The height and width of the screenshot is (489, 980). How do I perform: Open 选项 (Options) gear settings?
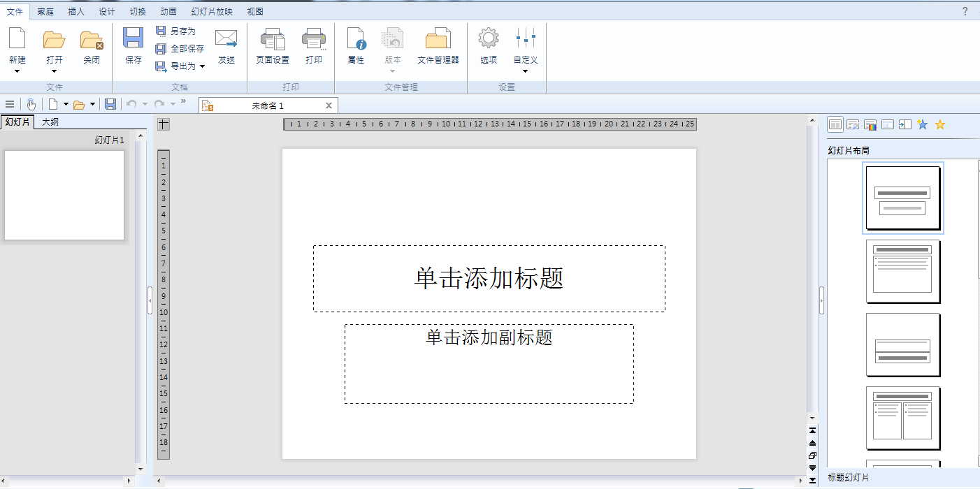coord(489,38)
